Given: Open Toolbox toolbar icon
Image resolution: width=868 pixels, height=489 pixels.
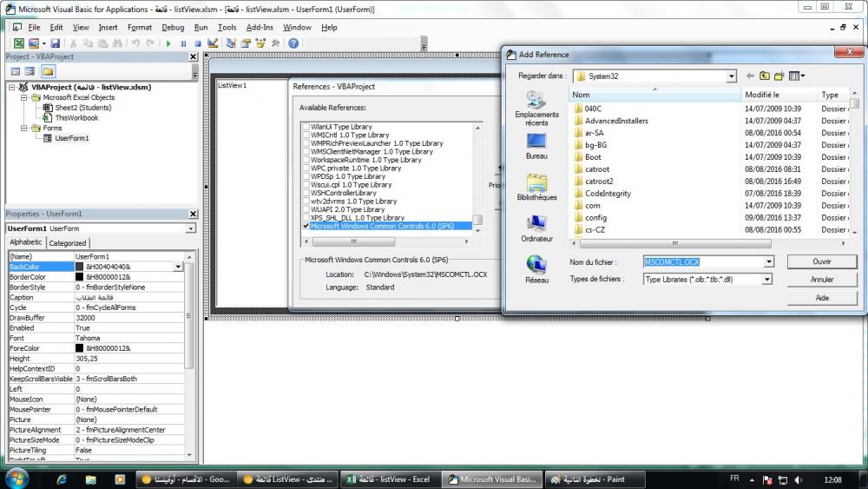Looking at the screenshot, I should pos(275,43).
